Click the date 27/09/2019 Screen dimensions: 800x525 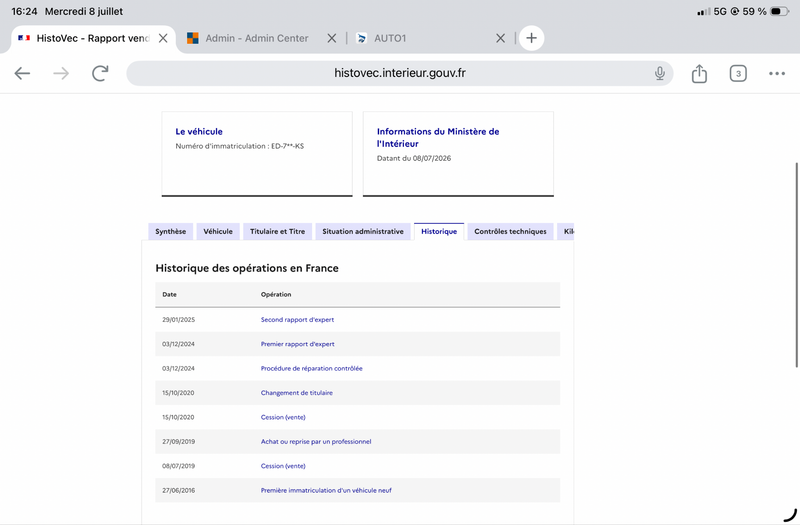[x=179, y=442]
